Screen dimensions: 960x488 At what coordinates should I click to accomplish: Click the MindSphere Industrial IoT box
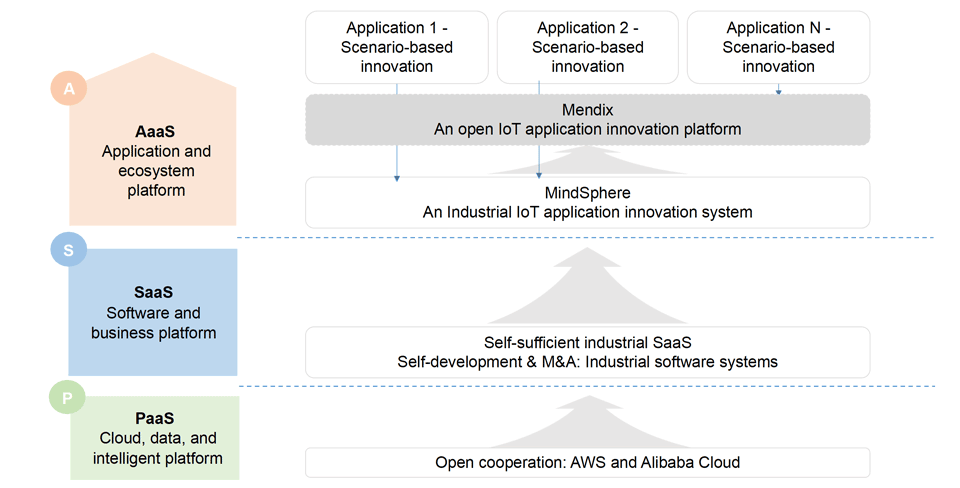click(x=588, y=203)
